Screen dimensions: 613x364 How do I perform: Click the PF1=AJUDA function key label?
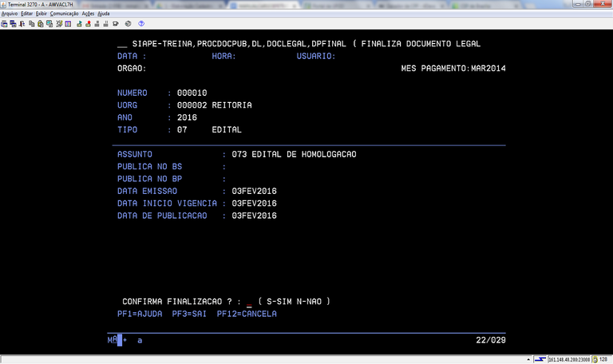click(x=140, y=314)
